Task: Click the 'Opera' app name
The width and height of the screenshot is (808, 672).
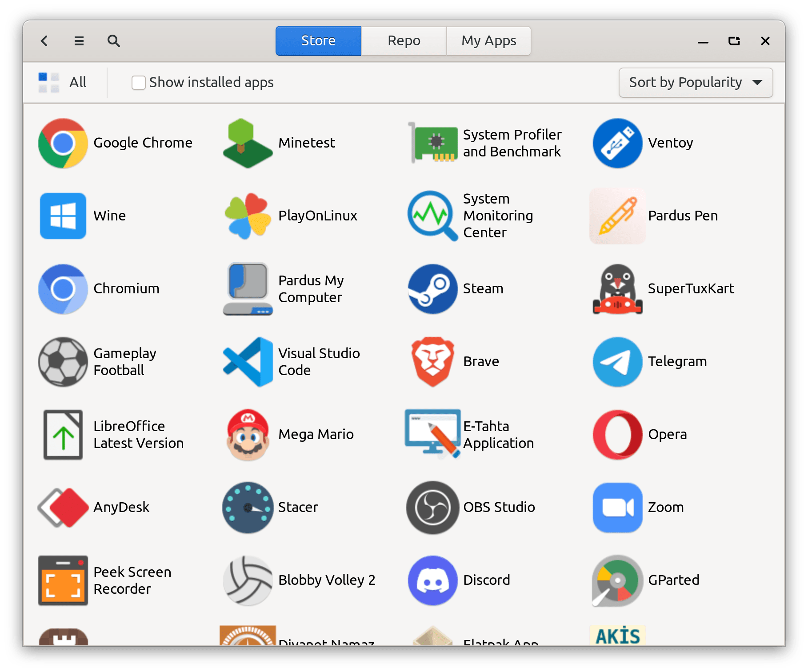Action: 667,435
